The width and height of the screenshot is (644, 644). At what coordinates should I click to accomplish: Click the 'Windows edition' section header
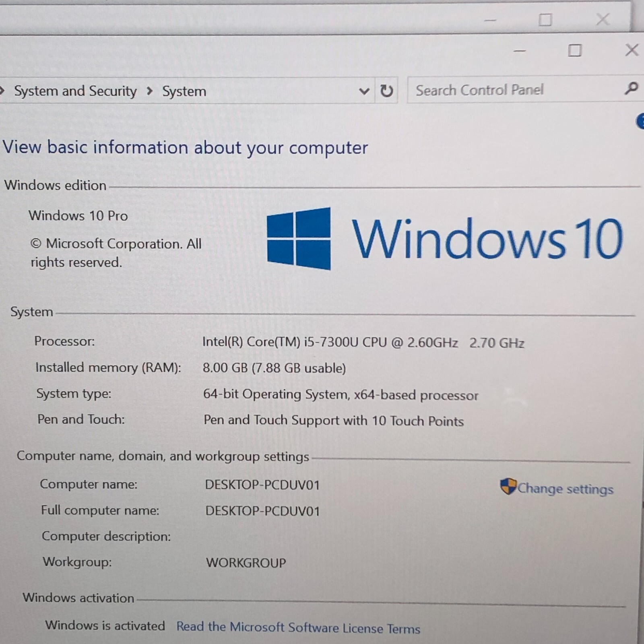click(55, 185)
